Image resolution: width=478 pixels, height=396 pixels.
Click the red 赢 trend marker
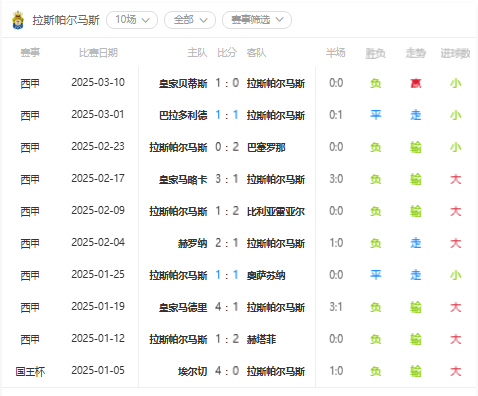pyautogui.click(x=416, y=83)
